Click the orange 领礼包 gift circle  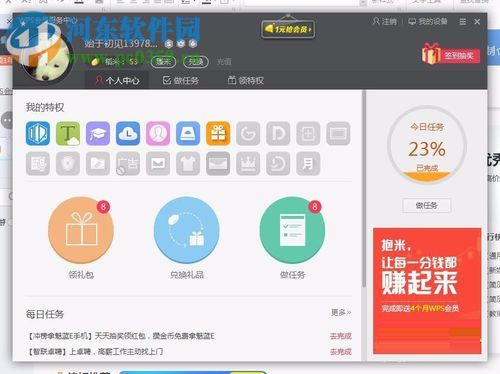(81, 230)
